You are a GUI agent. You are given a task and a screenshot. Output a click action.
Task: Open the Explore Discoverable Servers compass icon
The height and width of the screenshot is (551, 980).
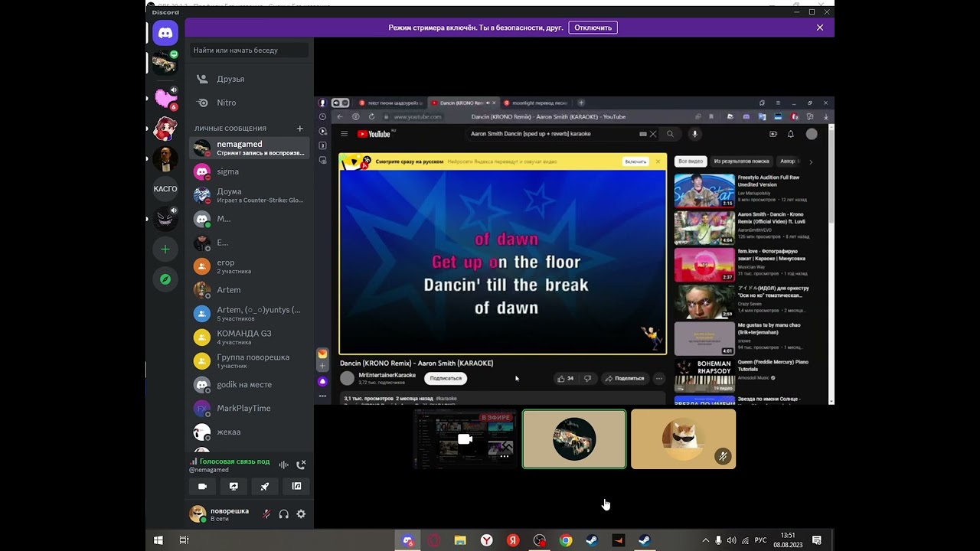point(165,279)
